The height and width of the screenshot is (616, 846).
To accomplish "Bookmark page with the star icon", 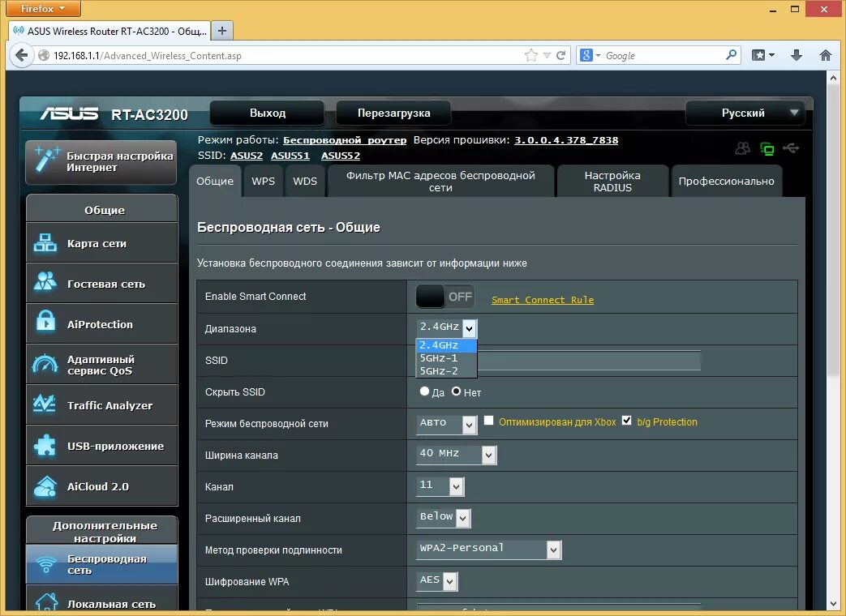I will tap(531, 55).
